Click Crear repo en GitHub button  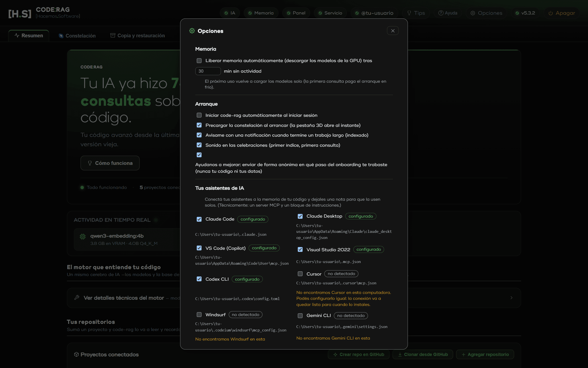pos(359,355)
